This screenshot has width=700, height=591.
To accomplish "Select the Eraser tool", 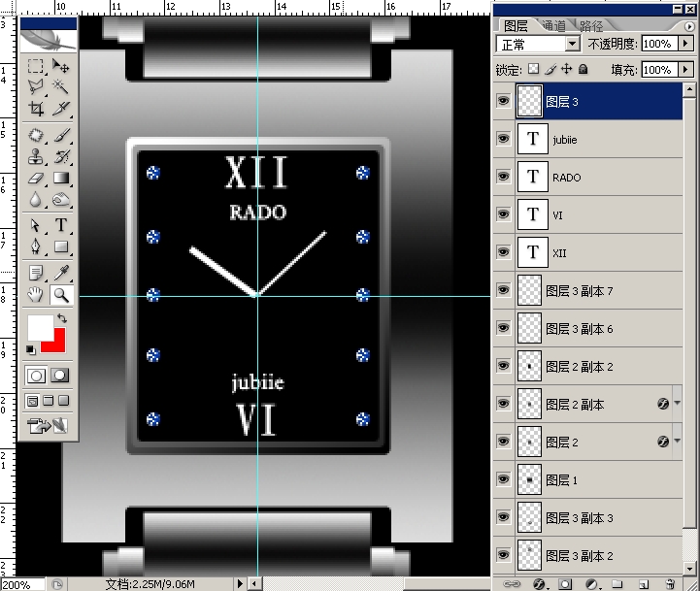I will pyautogui.click(x=36, y=179).
